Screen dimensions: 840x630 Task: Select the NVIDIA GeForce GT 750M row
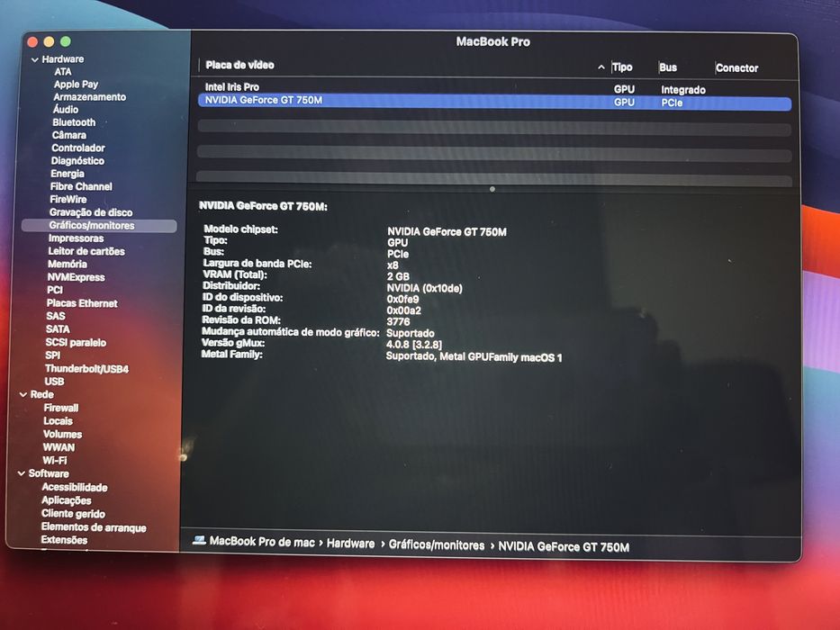[494, 102]
